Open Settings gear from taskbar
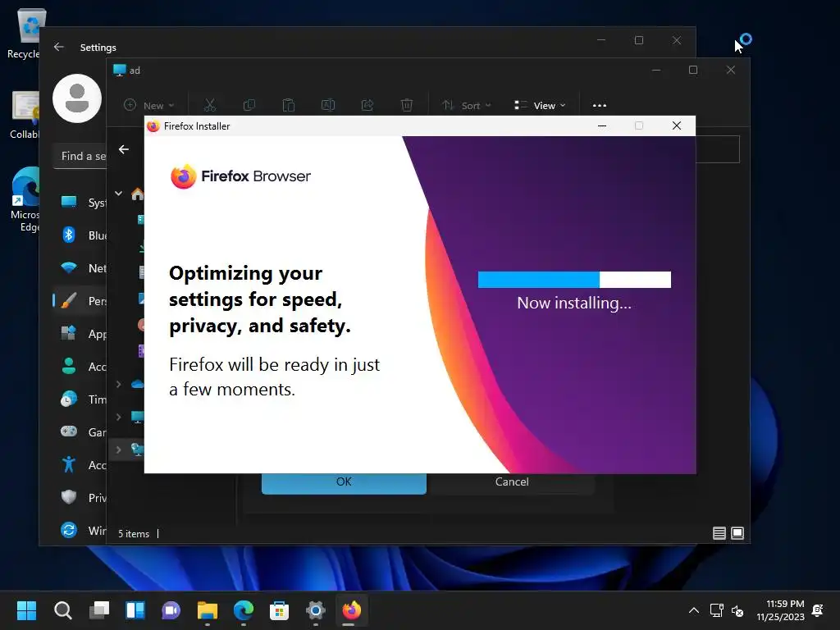Image resolution: width=840 pixels, height=630 pixels. (x=316, y=610)
